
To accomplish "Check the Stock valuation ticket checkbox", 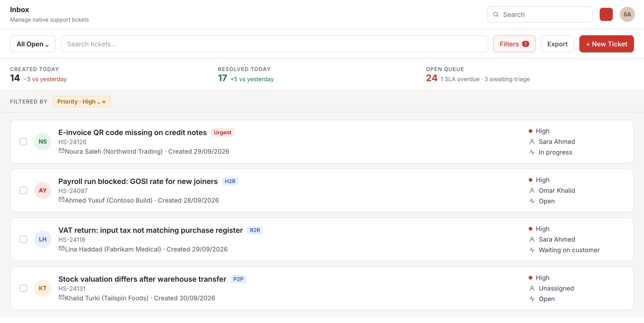I will (24, 288).
